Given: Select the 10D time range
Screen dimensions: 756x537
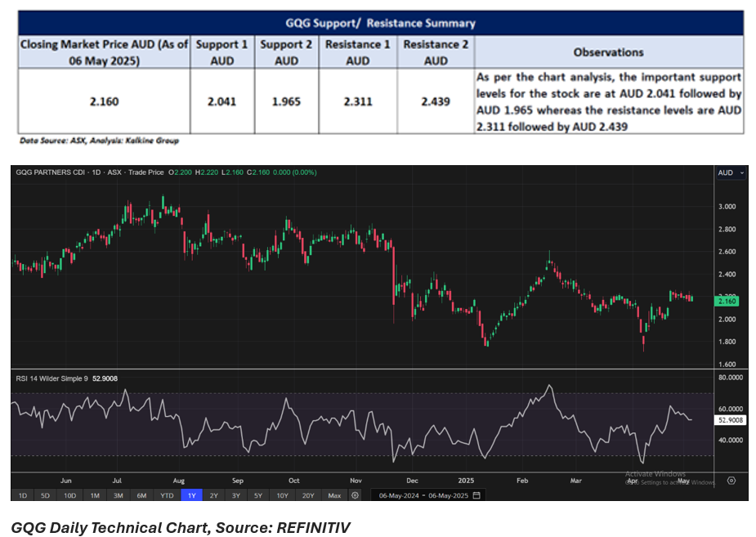Looking at the screenshot, I should tap(70, 495).
